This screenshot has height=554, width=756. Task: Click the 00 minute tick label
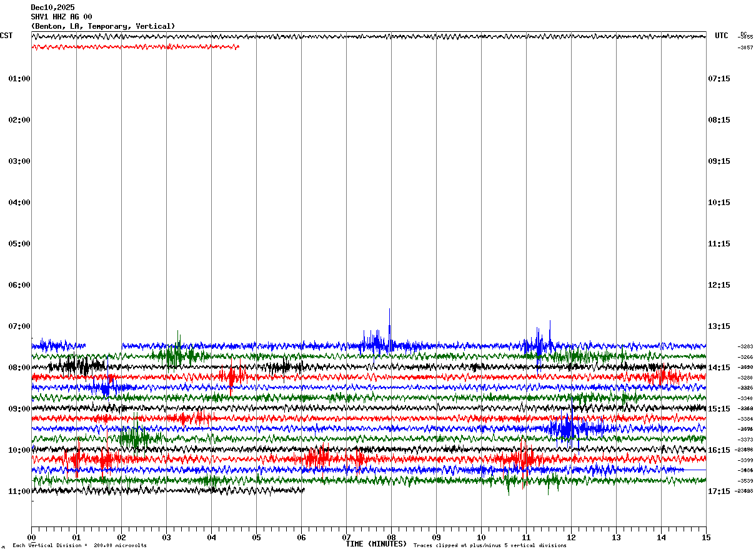[x=31, y=537]
